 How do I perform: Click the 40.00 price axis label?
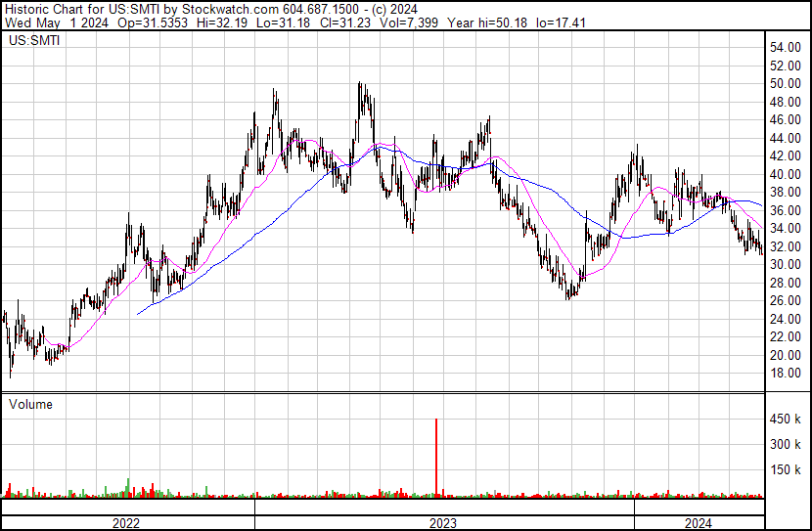point(785,175)
